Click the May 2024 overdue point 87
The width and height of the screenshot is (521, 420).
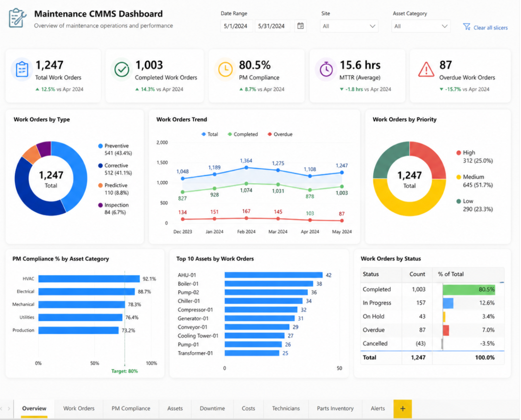coord(342,221)
